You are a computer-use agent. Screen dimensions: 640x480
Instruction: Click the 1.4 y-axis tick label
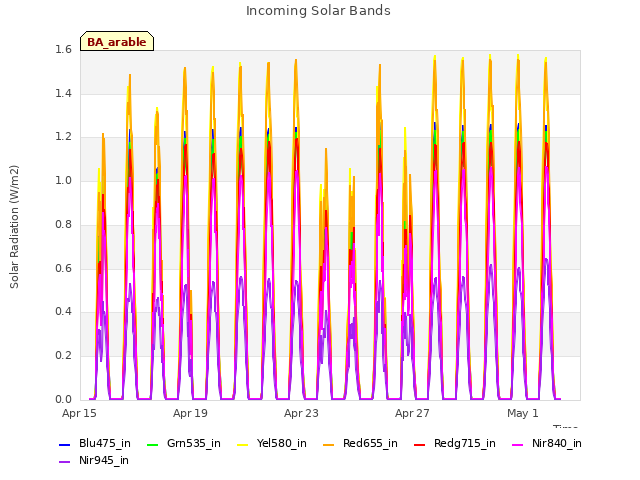(x=63, y=93)
